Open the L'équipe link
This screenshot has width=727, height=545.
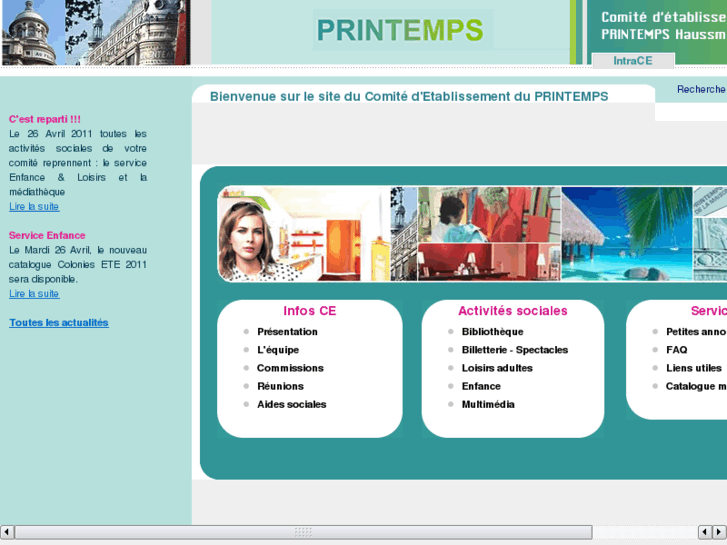click(x=278, y=350)
